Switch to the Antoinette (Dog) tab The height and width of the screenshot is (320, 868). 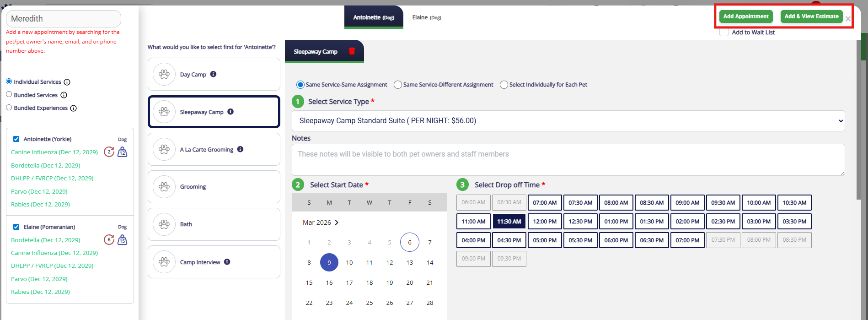pos(374,17)
